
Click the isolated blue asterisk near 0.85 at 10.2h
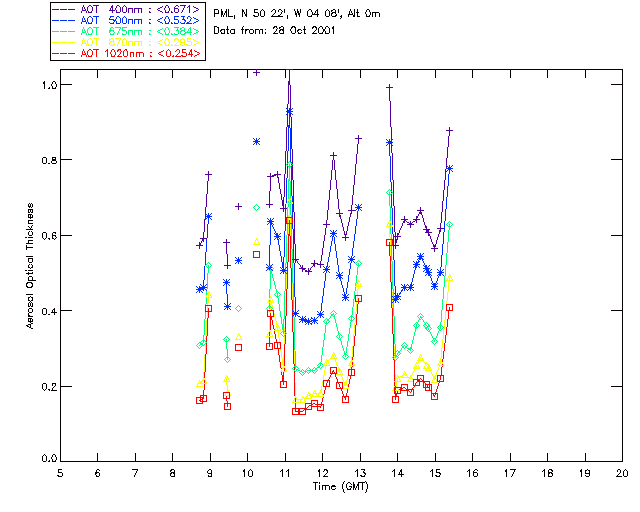click(x=256, y=142)
